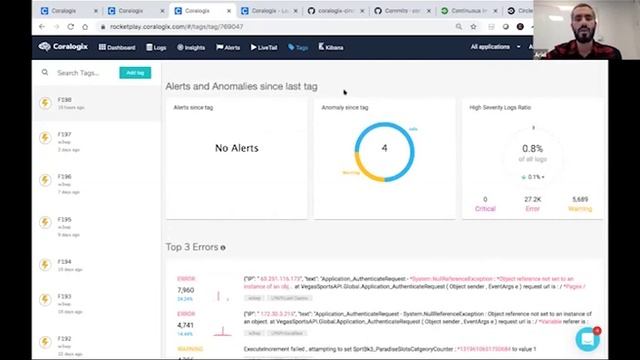640x360 pixels.
Task: Switch to the Continuous Integration browser tab
Action: (x=469, y=11)
